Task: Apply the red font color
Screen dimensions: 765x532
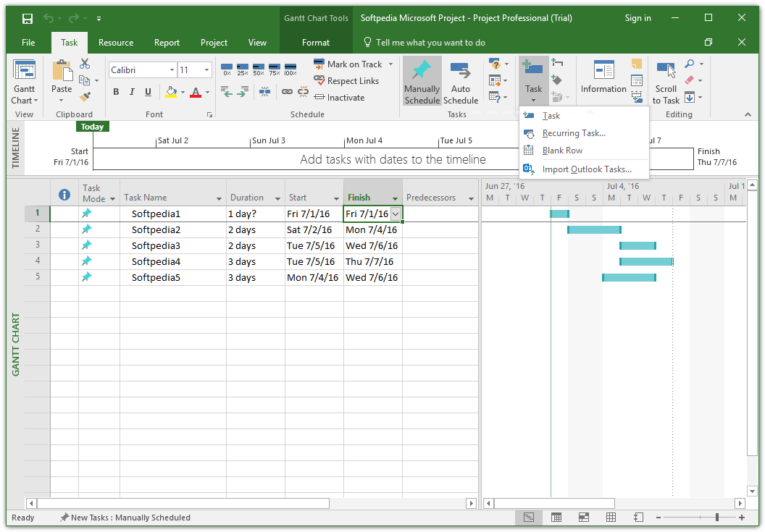Action: (x=196, y=92)
